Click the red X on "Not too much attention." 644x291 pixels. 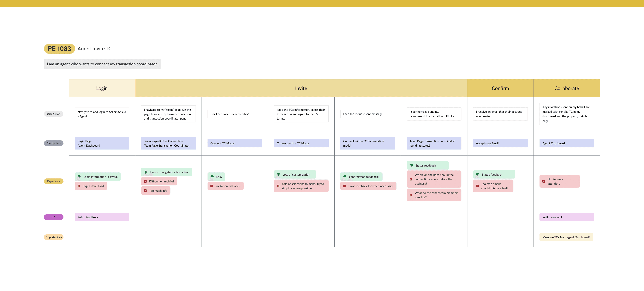point(544,181)
